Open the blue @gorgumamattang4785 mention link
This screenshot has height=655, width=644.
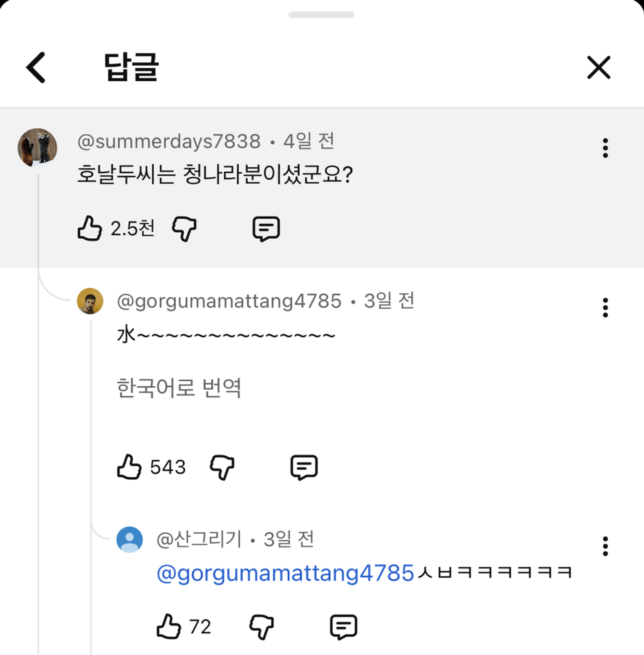tap(285, 573)
